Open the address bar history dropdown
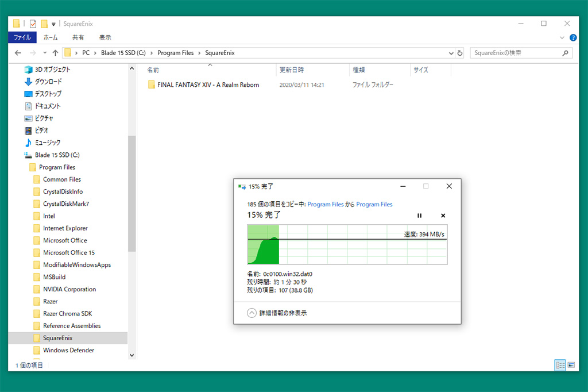The height and width of the screenshot is (392, 588). tap(451, 53)
